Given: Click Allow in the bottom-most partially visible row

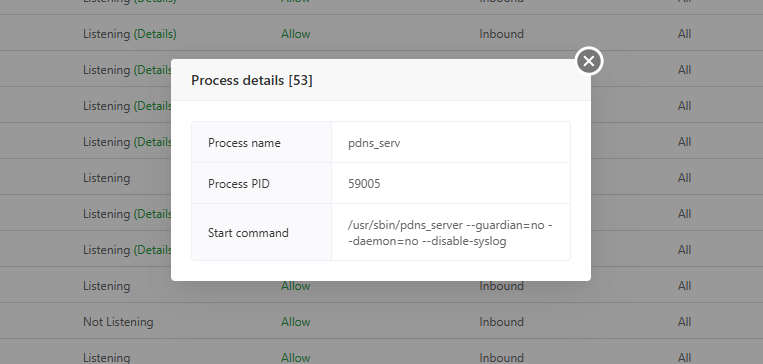Looking at the screenshot, I should point(295,358).
